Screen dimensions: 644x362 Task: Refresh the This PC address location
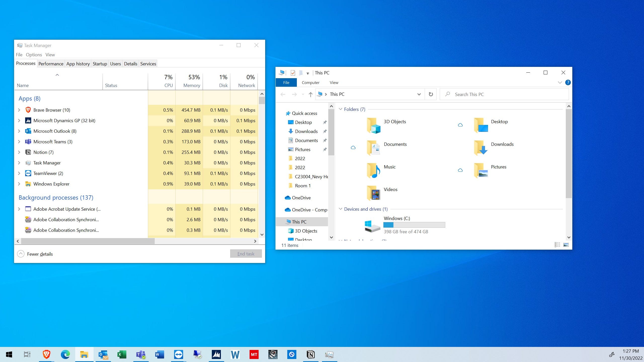click(431, 94)
